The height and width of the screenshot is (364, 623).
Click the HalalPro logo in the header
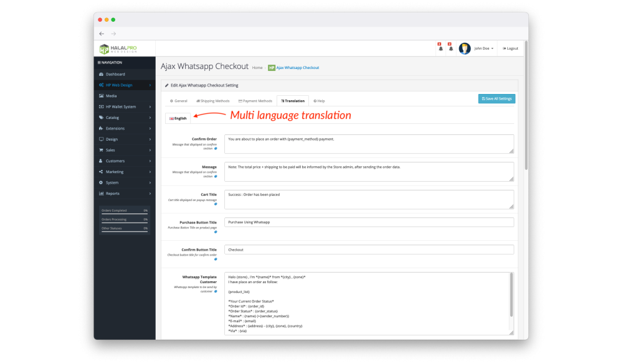[x=118, y=49]
